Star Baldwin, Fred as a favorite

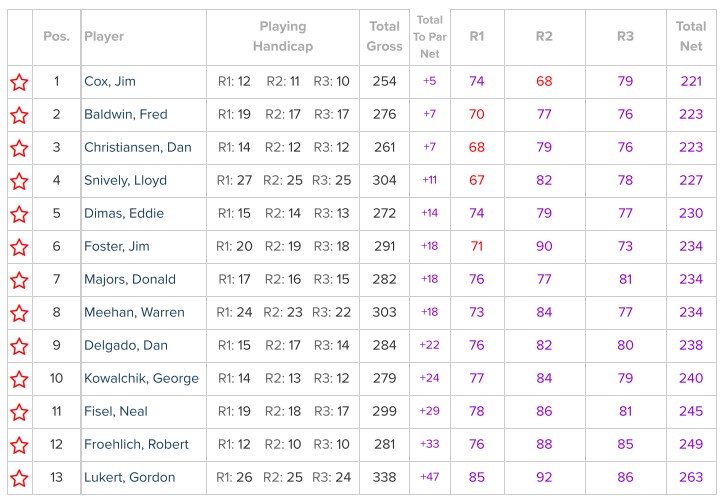pos(19,115)
